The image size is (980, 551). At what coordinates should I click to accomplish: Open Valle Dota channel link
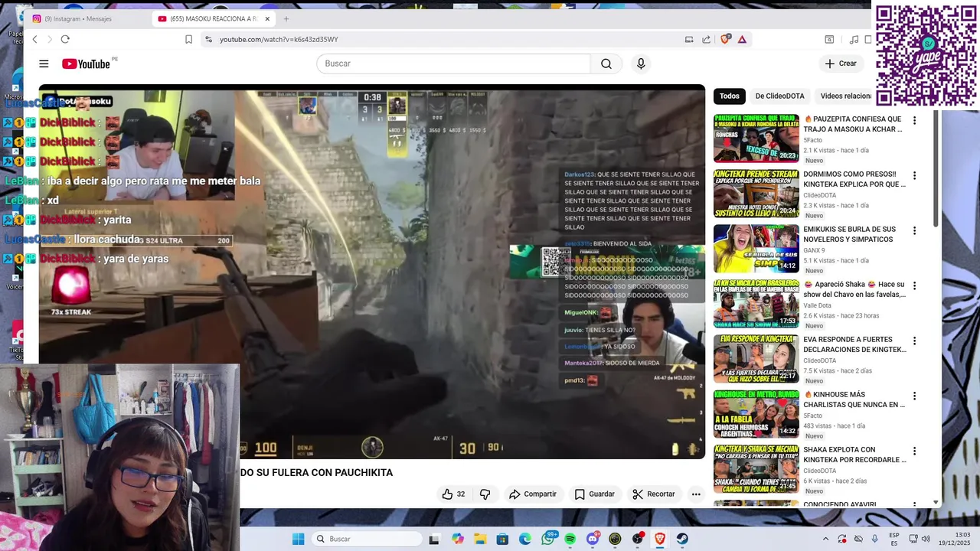pos(817,305)
